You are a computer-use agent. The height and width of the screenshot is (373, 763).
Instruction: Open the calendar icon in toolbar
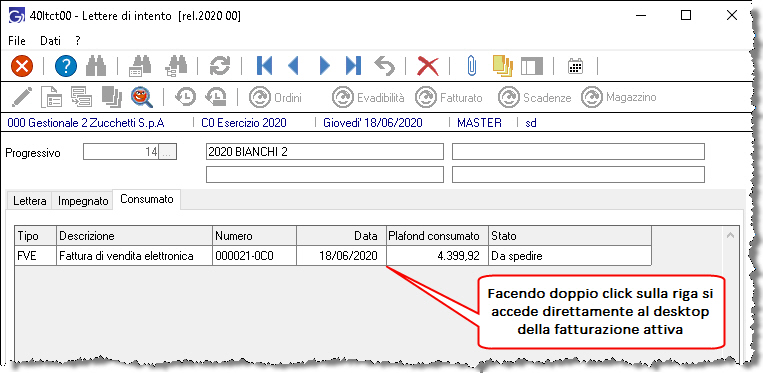pos(576,66)
